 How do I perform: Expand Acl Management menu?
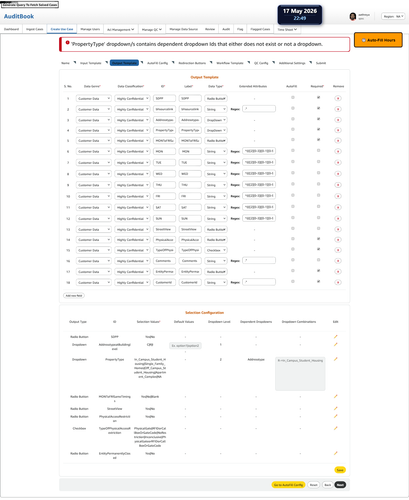[121, 30]
